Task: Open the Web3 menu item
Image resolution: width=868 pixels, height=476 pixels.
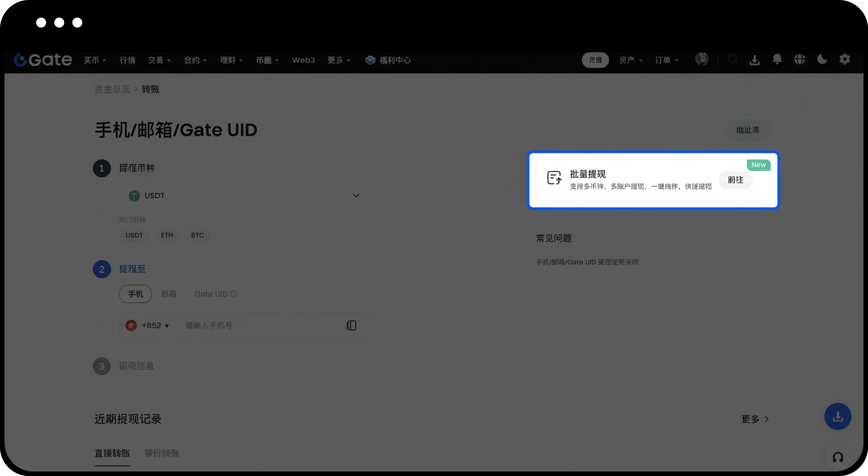Action: point(303,60)
